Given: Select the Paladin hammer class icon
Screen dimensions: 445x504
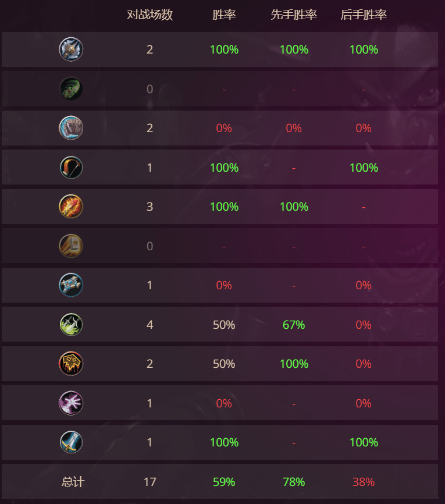Looking at the screenshot, I should [71, 246].
